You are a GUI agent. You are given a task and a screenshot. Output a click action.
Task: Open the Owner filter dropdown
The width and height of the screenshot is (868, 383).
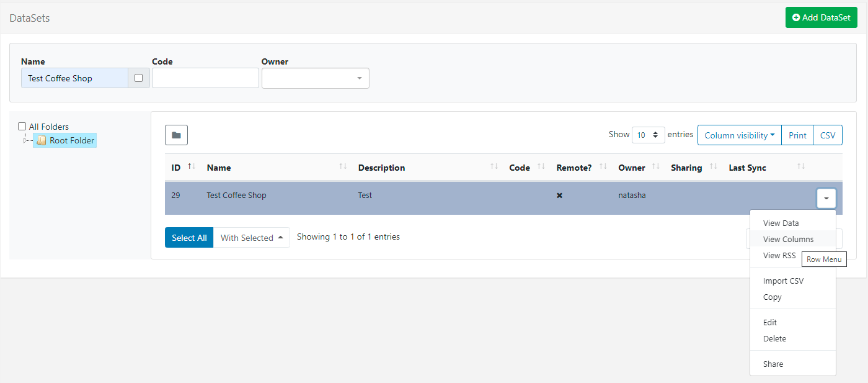point(316,78)
